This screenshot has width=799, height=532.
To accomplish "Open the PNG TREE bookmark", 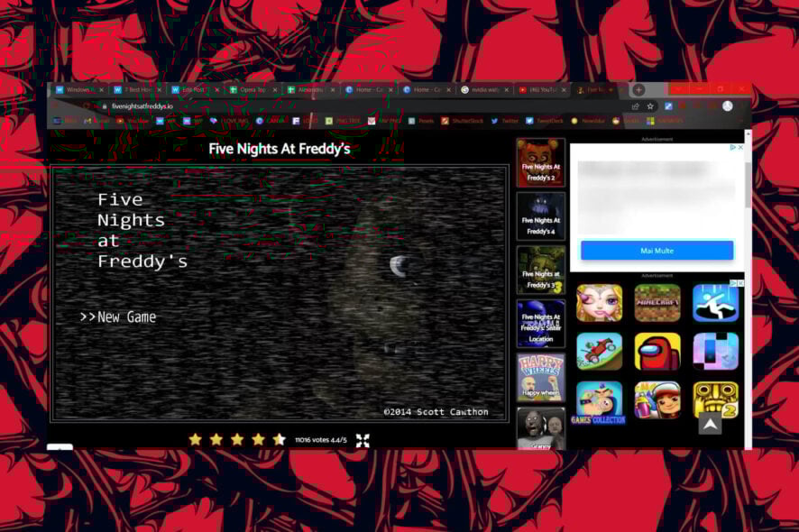I will pyautogui.click(x=343, y=121).
